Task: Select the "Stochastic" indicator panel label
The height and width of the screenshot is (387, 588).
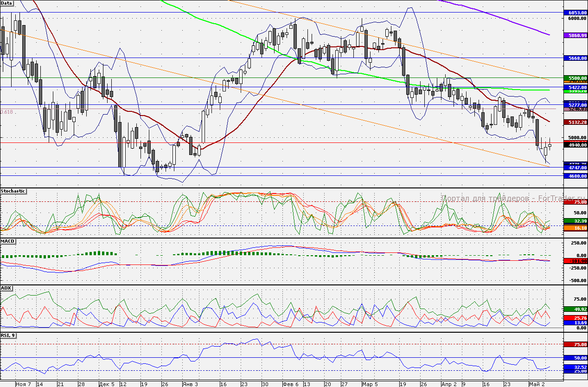Action: [13, 191]
